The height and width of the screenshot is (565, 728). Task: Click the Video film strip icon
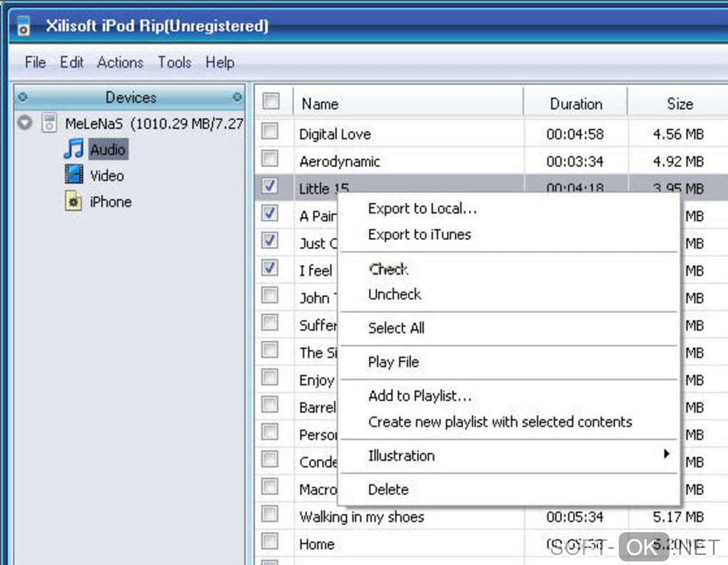(x=74, y=175)
